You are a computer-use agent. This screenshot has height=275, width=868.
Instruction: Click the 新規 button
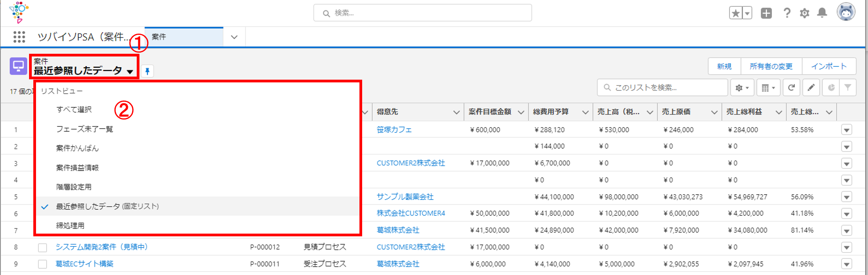tap(724, 66)
